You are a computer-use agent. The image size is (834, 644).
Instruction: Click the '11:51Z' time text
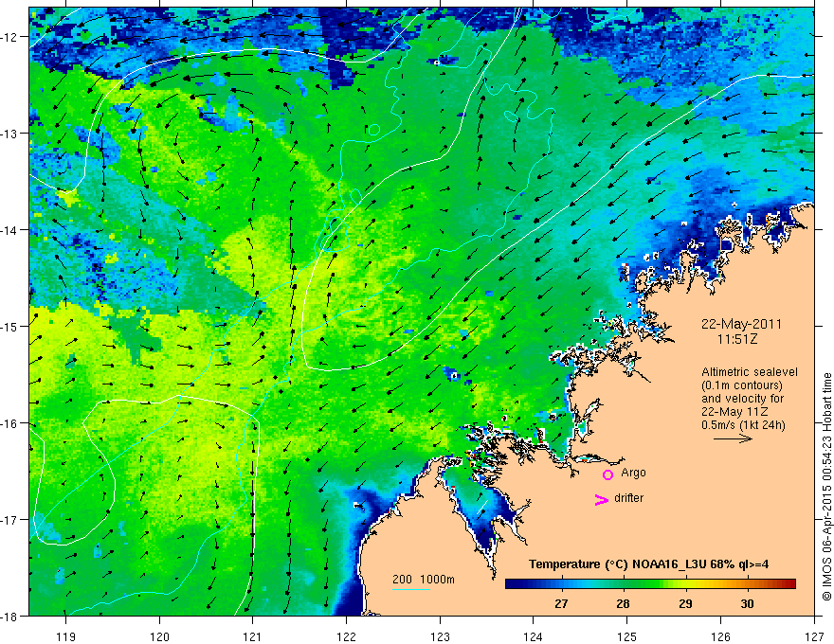[x=736, y=339]
